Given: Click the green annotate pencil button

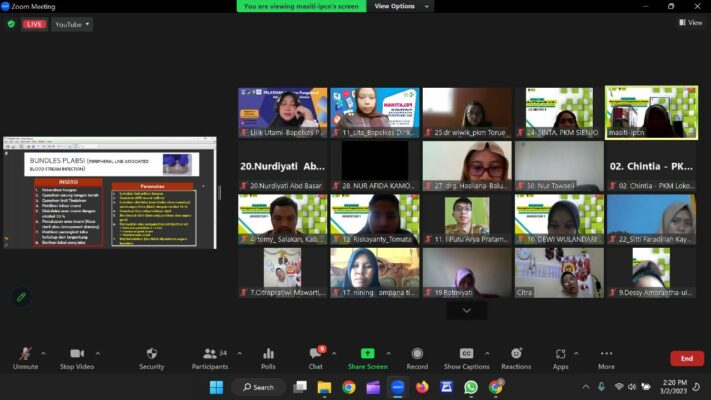Looking at the screenshot, I should click(x=20, y=297).
